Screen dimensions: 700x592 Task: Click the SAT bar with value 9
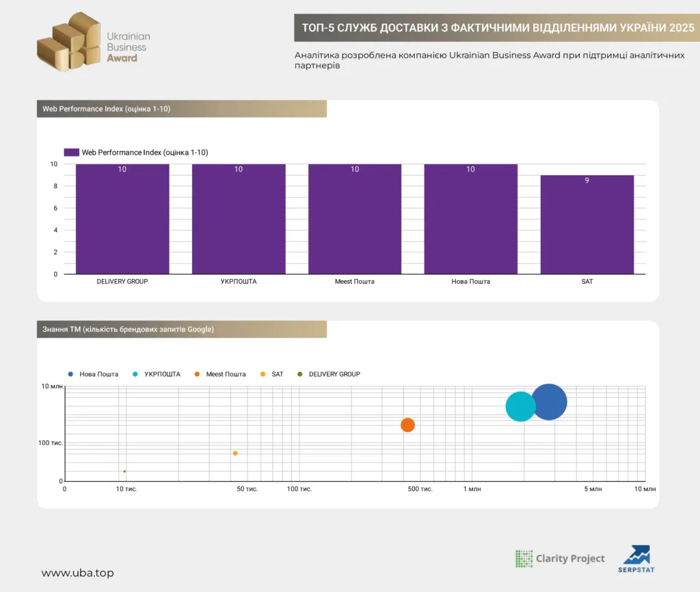pyautogui.click(x=587, y=225)
